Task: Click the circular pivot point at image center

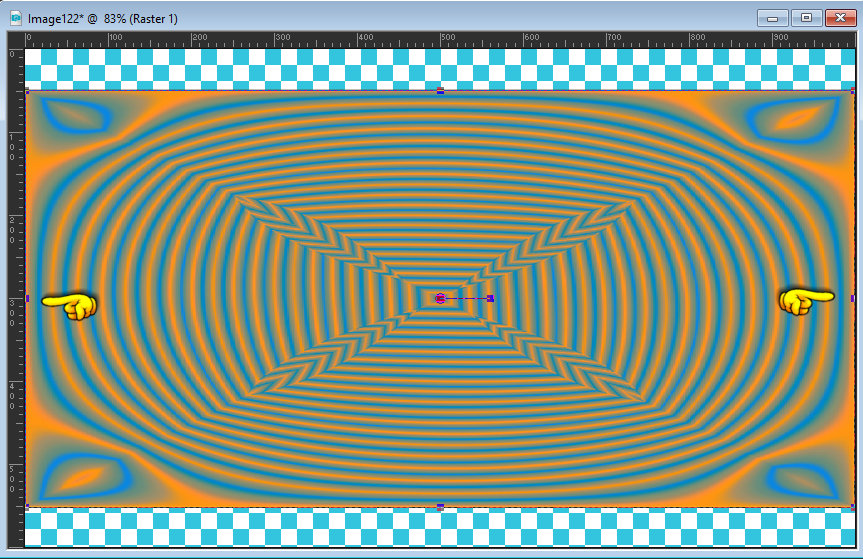Action: point(440,298)
